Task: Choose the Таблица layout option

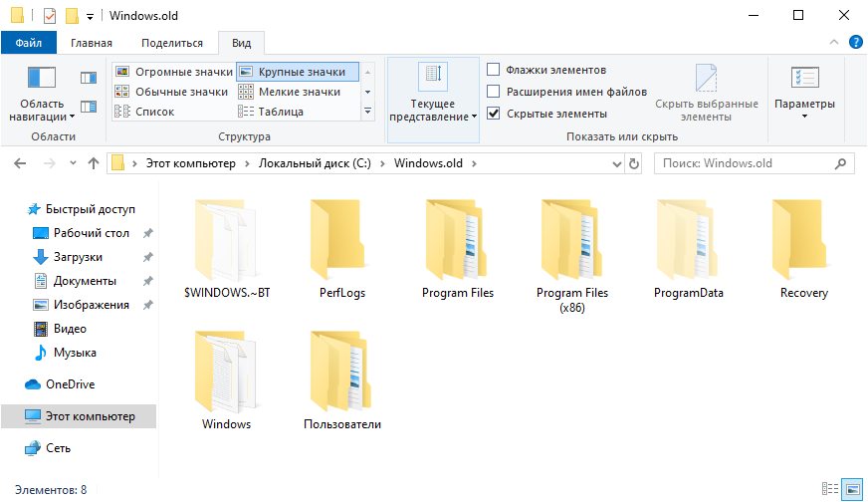Action: [x=281, y=112]
